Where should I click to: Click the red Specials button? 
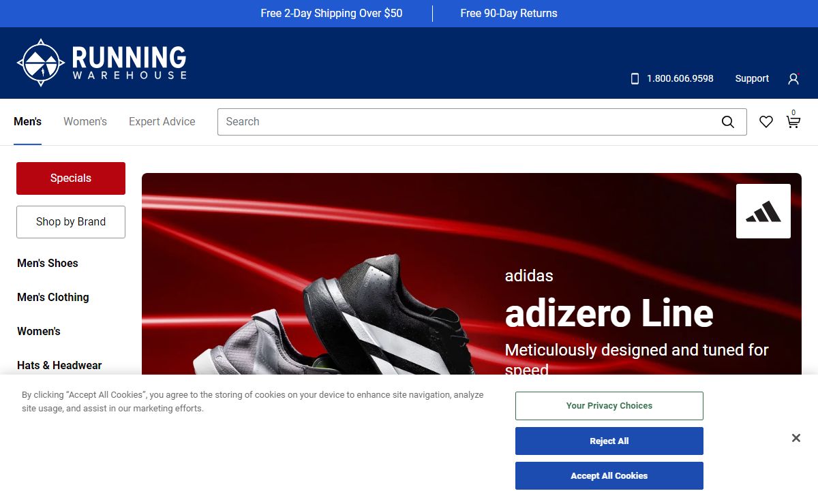point(71,178)
